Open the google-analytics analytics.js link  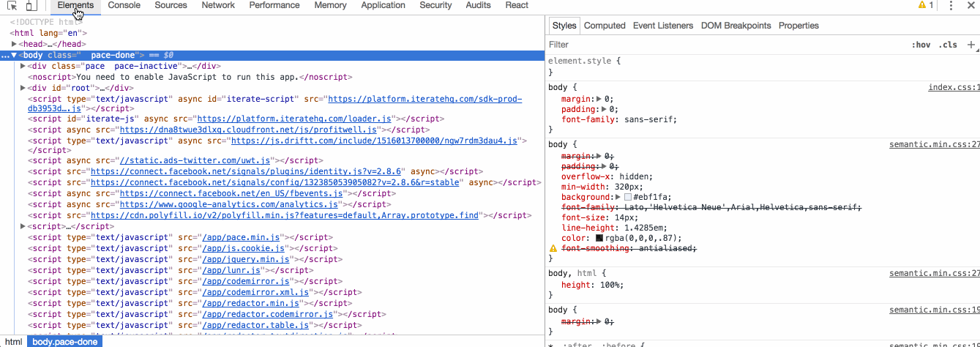click(x=230, y=204)
